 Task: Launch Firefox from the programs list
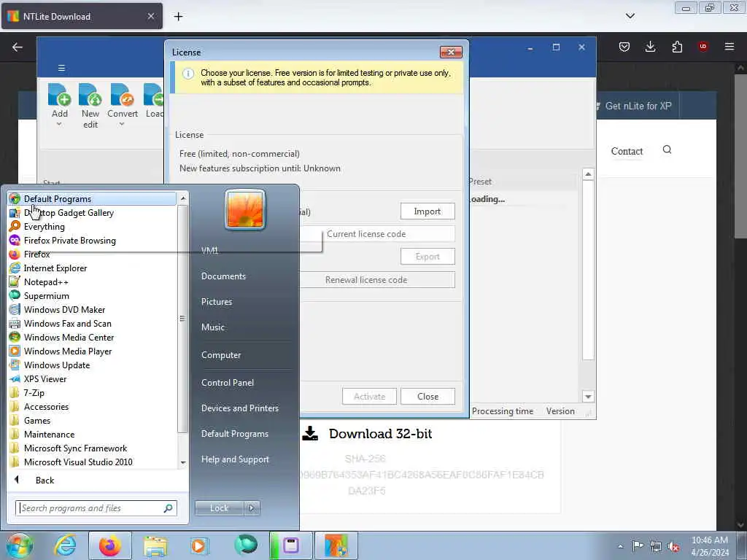pyautogui.click(x=91, y=254)
